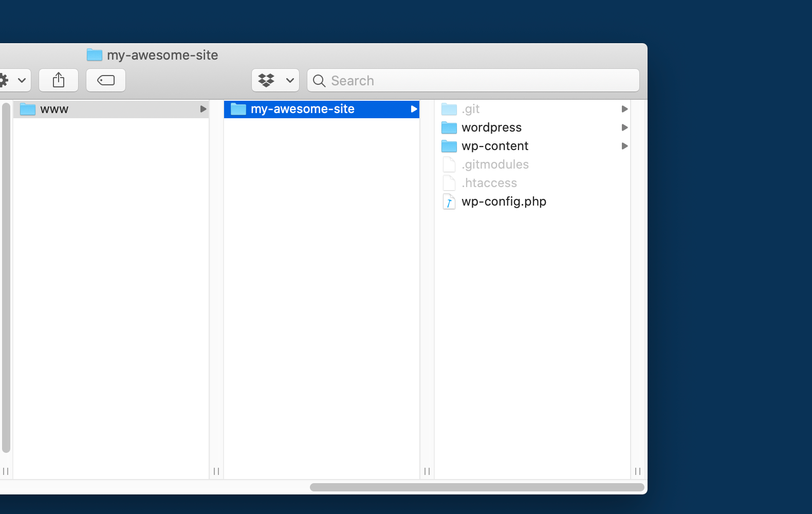Open the hidden .git folder
Viewport: 812px width, 514px height.
pos(471,109)
